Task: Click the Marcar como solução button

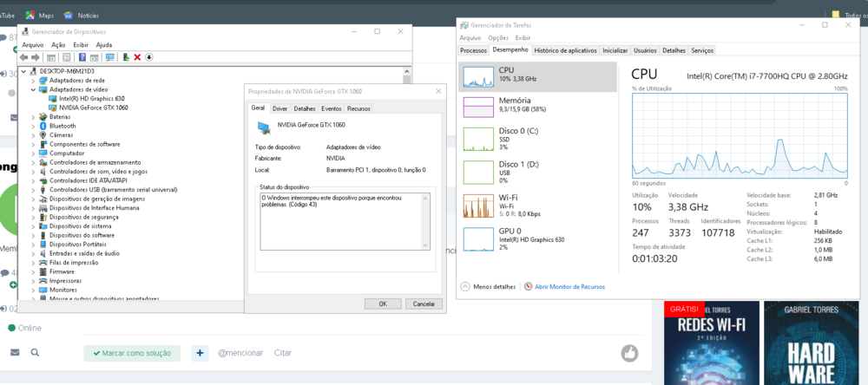Action: coord(132,353)
